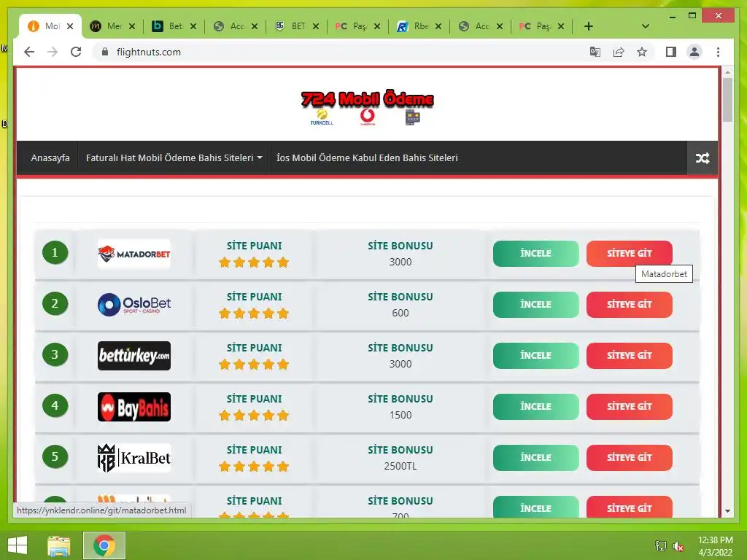Open the Anasayfa menu item
747x560 pixels.
(50, 157)
